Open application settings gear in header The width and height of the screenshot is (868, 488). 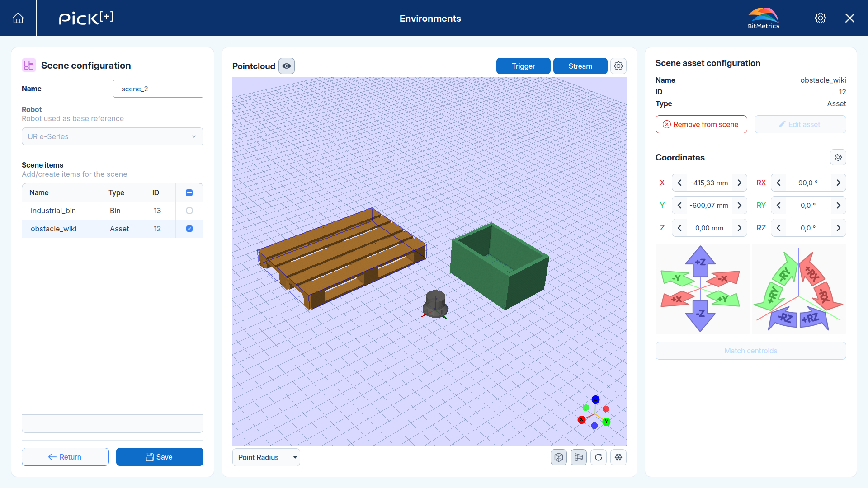click(821, 18)
